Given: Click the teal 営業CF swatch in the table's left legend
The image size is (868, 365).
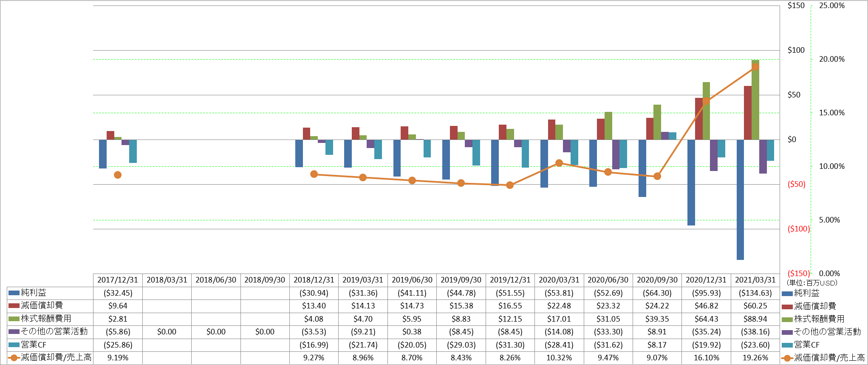Looking at the screenshot, I should [x=14, y=345].
